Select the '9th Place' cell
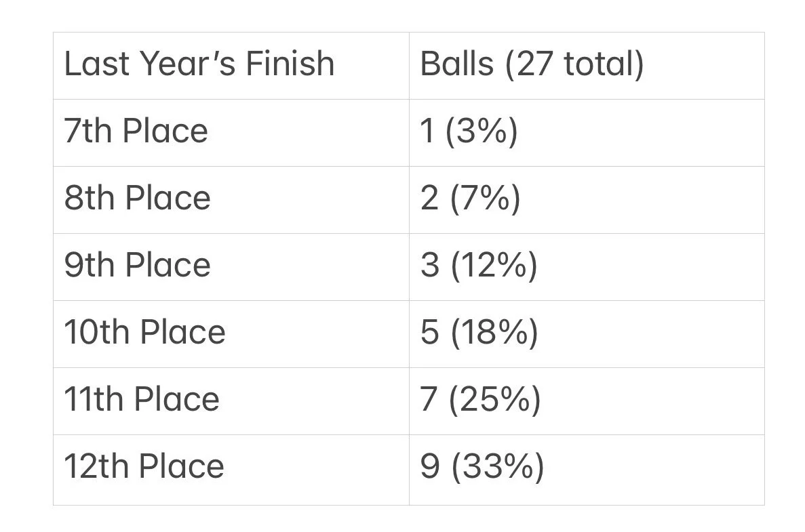805x532 pixels. (x=231, y=267)
